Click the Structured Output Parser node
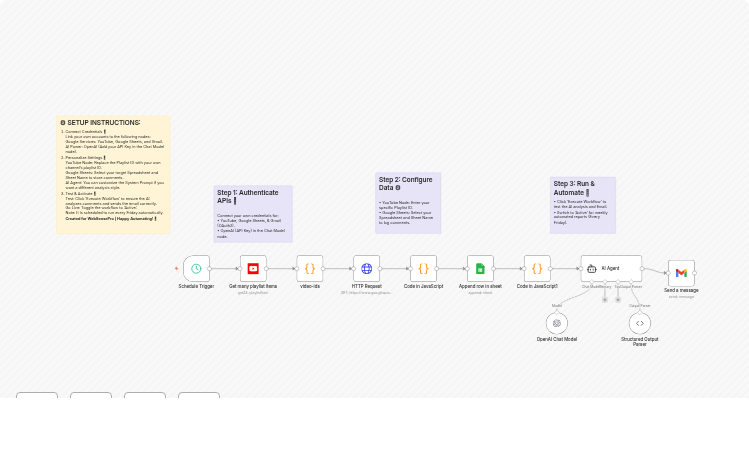This screenshot has width=749, height=450. 640,323
